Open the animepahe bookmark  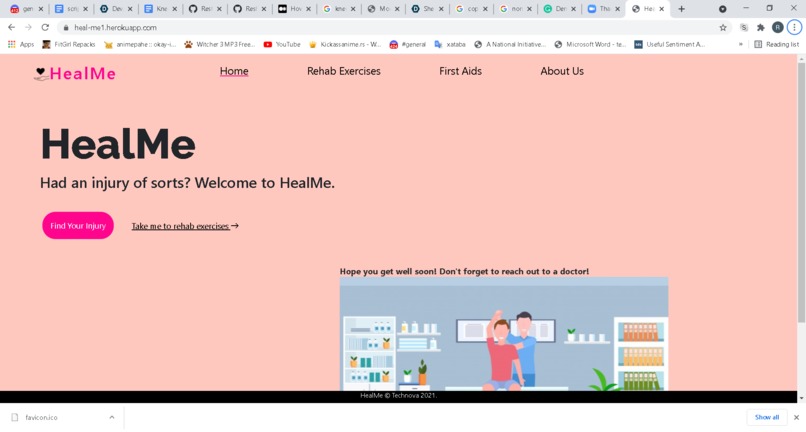pos(140,44)
